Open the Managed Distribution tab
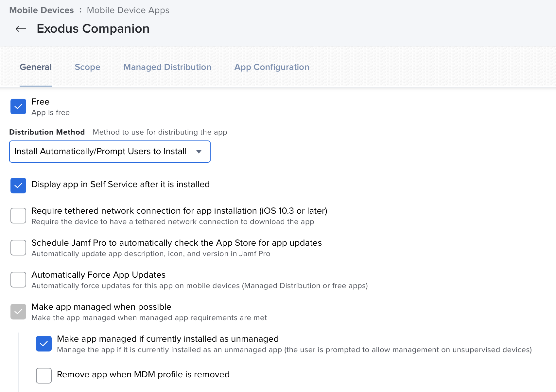This screenshot has width=556, height=392. point(167,67)
